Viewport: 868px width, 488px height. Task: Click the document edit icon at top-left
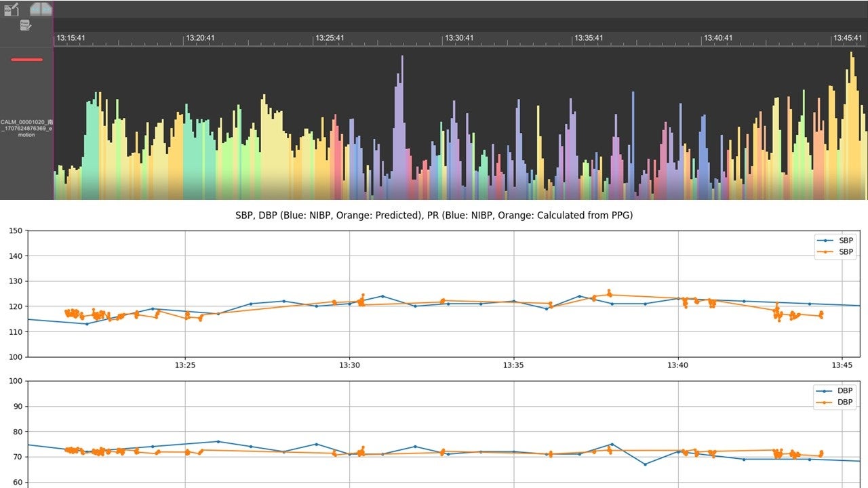12,9
